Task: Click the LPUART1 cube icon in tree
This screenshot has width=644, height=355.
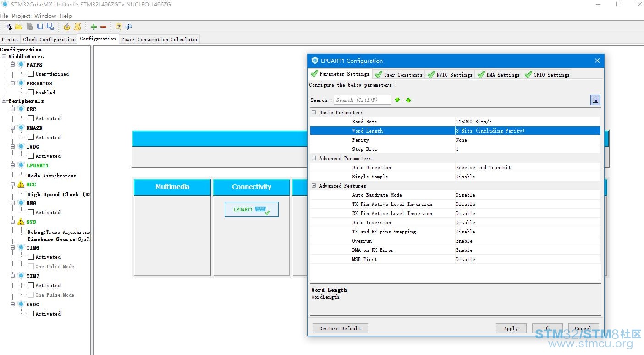Action: click(x=21, y=166)
